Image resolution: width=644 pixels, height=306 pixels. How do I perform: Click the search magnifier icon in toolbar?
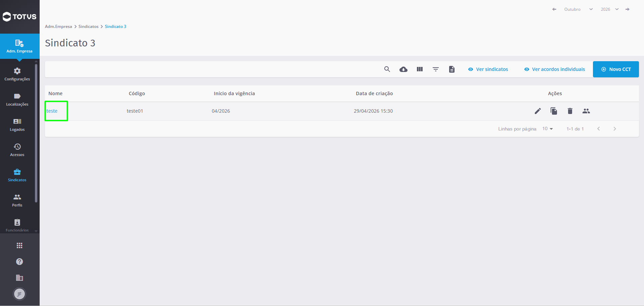pyautogui.click(x=387, y=69)
